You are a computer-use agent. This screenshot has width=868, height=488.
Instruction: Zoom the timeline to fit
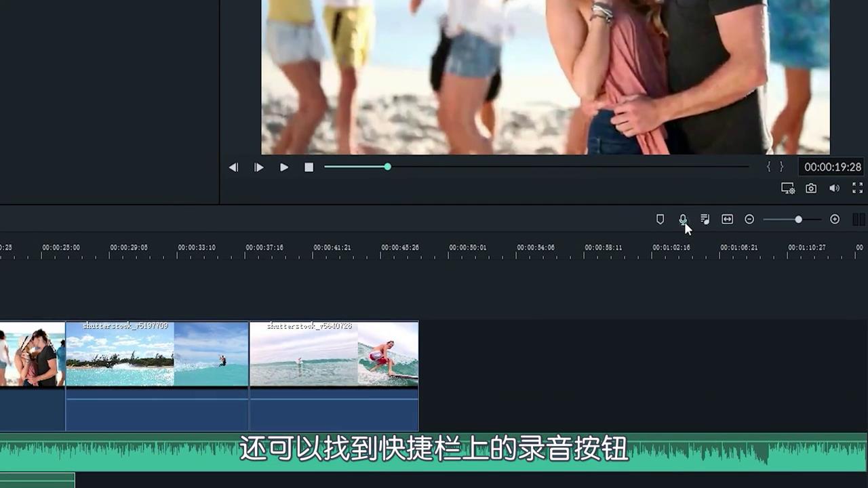point(727,219)
